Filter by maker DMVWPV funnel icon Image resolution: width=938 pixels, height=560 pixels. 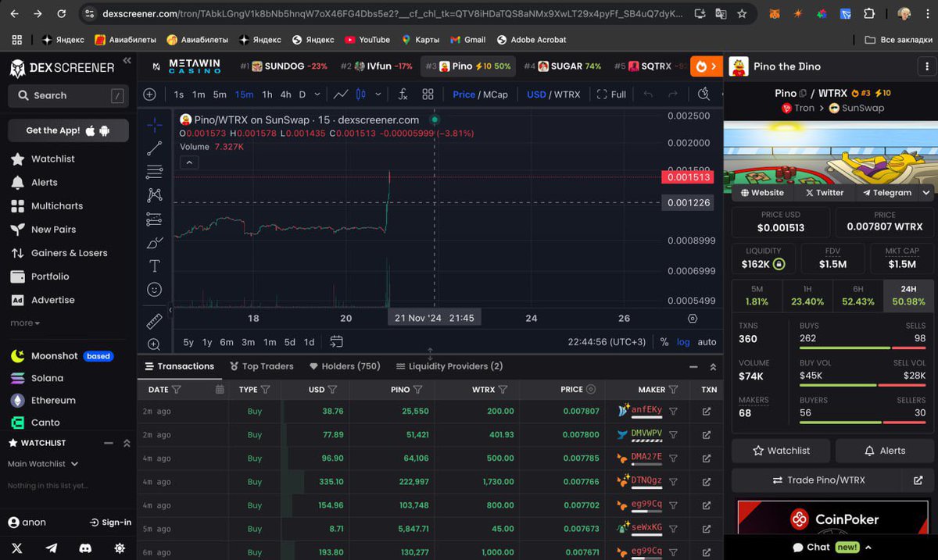[x=673, y=435]
